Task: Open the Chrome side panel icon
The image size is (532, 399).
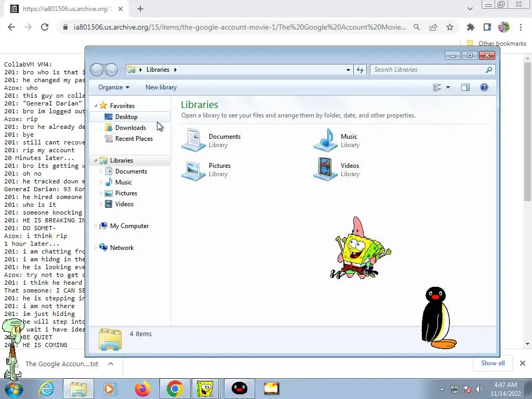Action: coord(487,27)
